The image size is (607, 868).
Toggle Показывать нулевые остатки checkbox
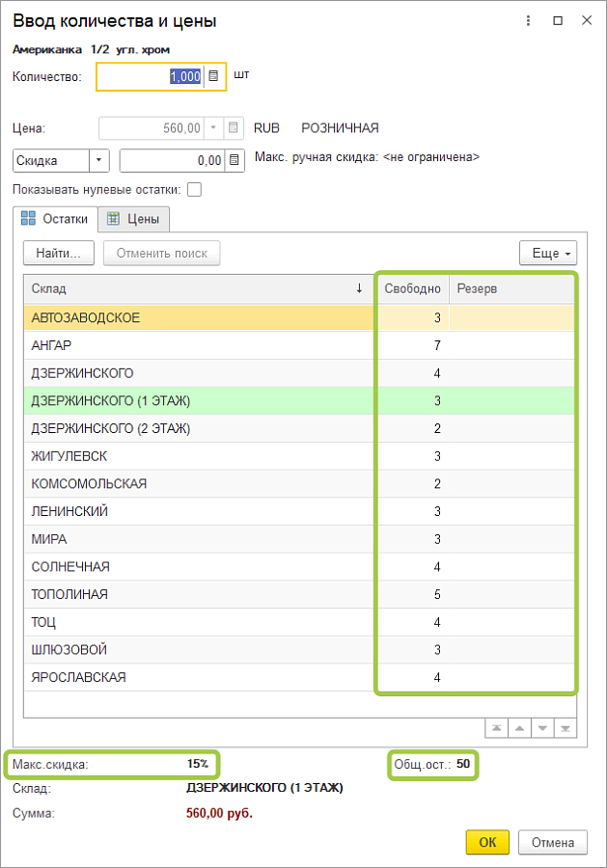pos(194,189)
